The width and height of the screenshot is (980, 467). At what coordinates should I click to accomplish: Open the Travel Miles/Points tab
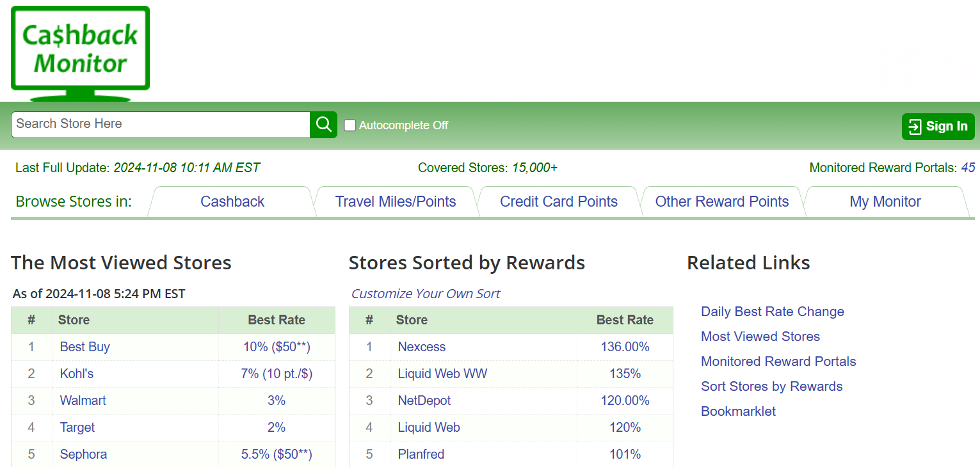tap(396, 202)
